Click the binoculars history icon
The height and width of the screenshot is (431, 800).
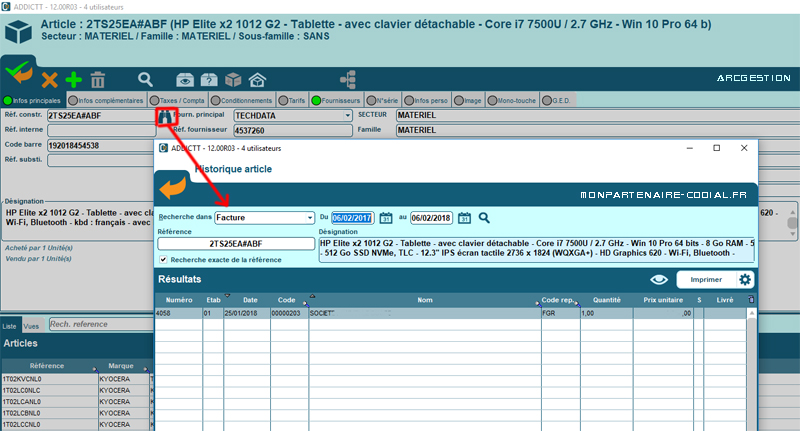[x=163, y=116]
